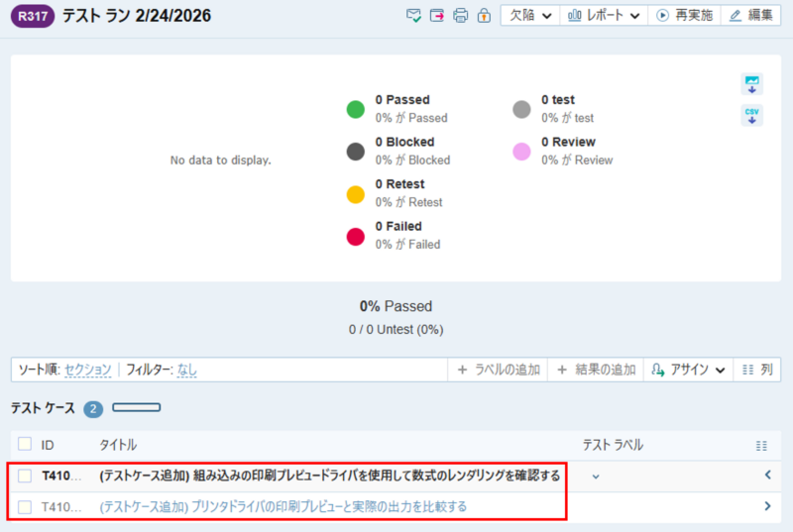Viewport: 793px width, 532px height.
Task: Click the export icon with the pink arrow
Action: pyautogui.click(x=437, y=15)
